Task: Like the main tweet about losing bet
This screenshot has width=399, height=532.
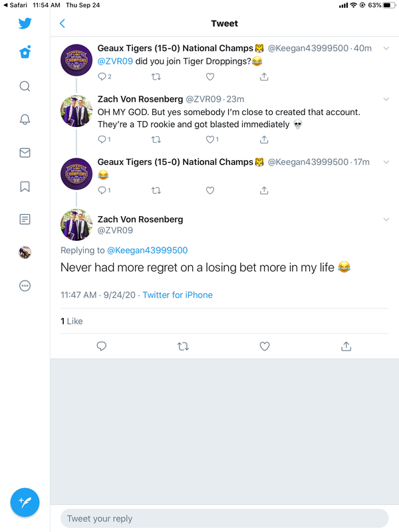Action: 264,346
